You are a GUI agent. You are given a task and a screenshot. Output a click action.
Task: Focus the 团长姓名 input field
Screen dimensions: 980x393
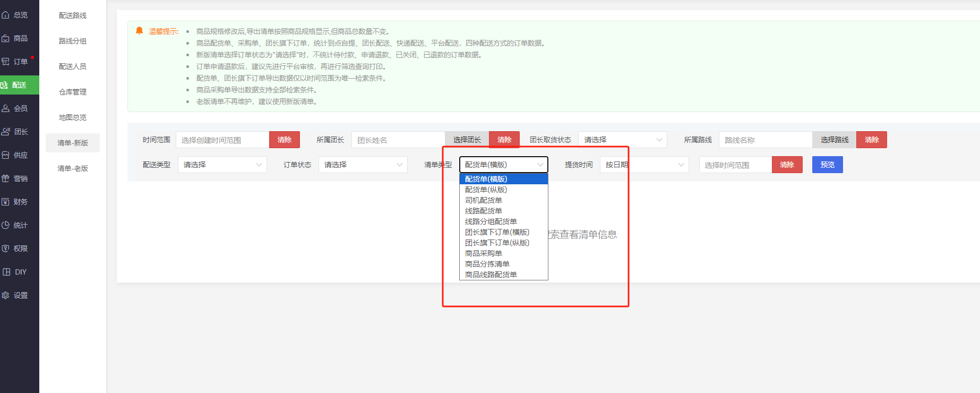[x=398, y=140]
